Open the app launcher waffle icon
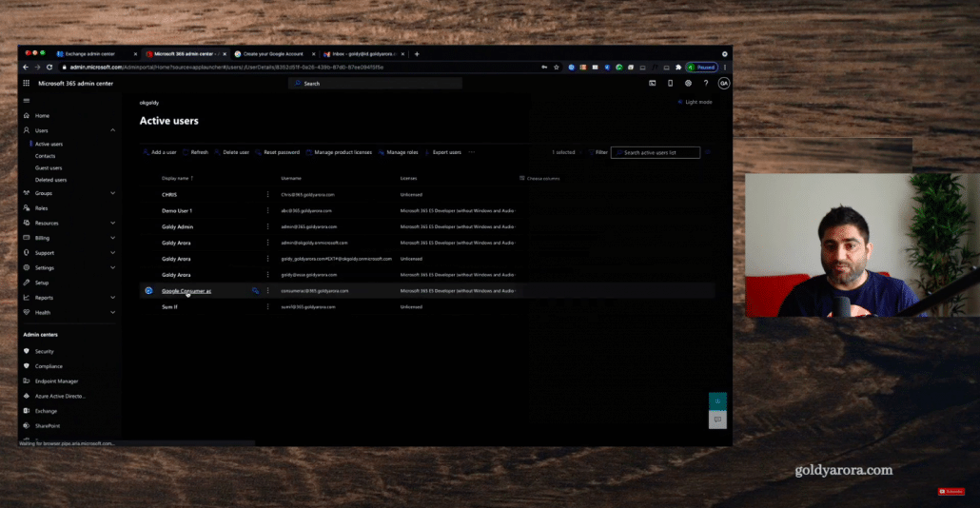The image size is (980, 508). click(27, 83)
